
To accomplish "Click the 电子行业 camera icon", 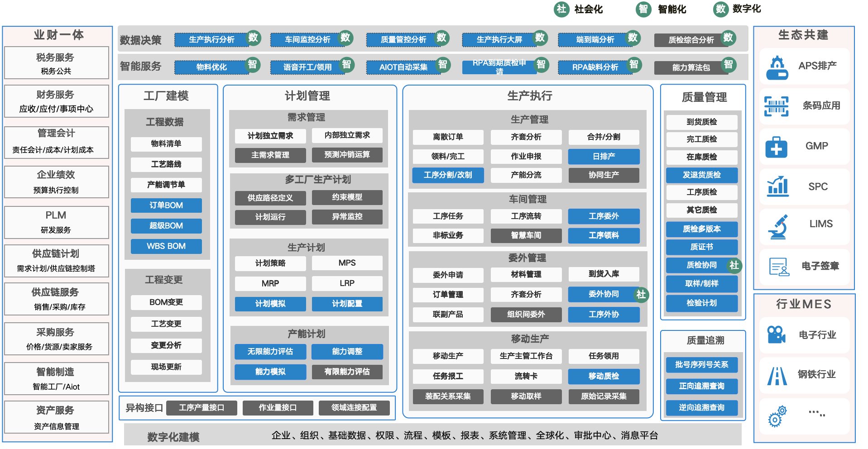I will (776, 335).
